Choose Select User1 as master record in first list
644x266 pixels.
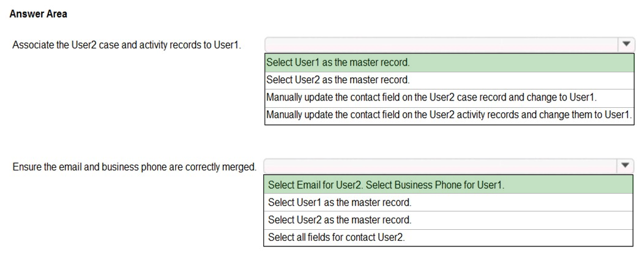click(x=449, y=63)
